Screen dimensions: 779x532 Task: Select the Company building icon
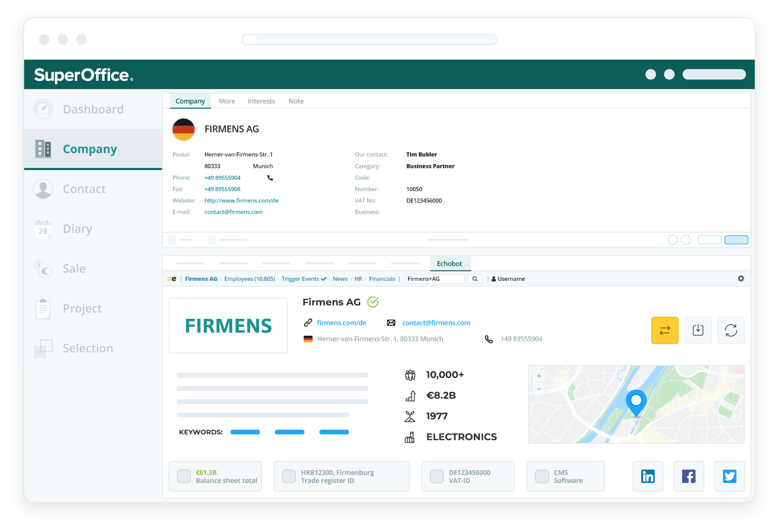[43, 149]
